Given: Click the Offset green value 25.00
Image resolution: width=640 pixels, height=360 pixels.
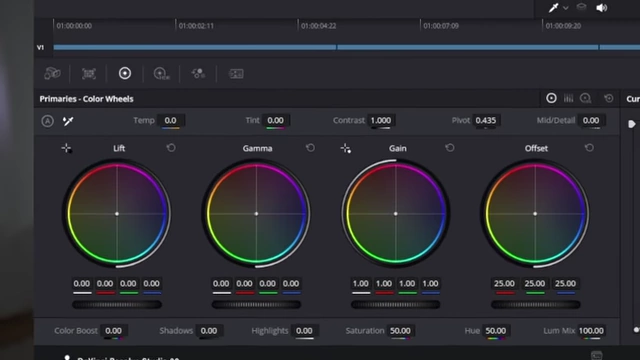Looking at the screenshot, I should pyautogui.click(x=535, y=283).
